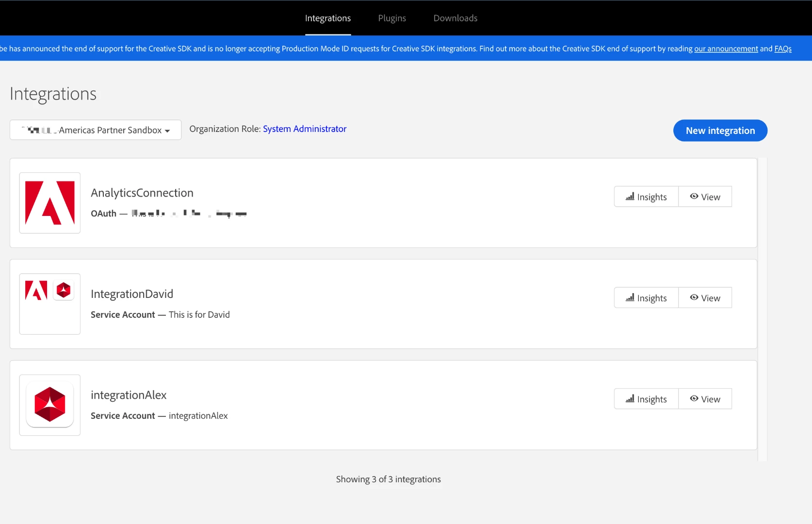Open Insights for IntegrationDavid
The image size is (812, 524).
646,298
